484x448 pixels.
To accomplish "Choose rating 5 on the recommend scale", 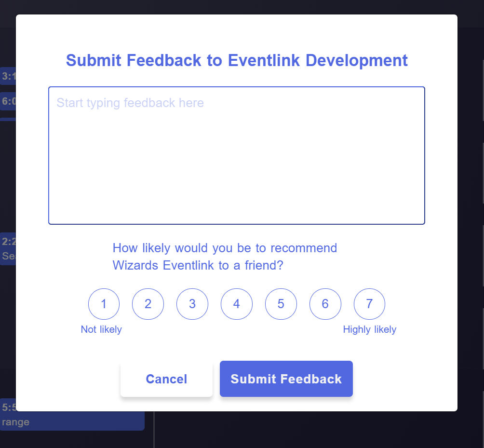I will [x=281, y=304].
